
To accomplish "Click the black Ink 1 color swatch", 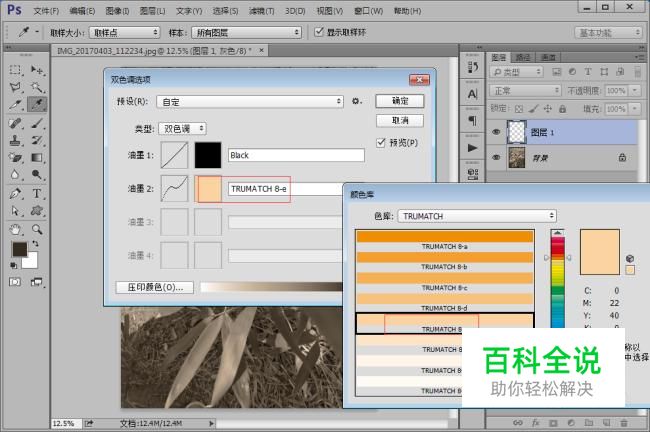I will click(x=208, y=155).
